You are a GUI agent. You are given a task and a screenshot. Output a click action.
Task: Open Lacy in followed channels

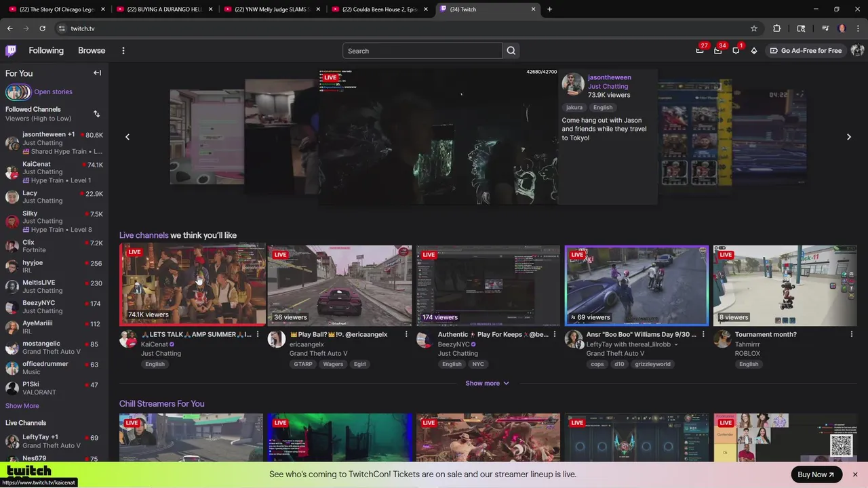tap(54, 197)
